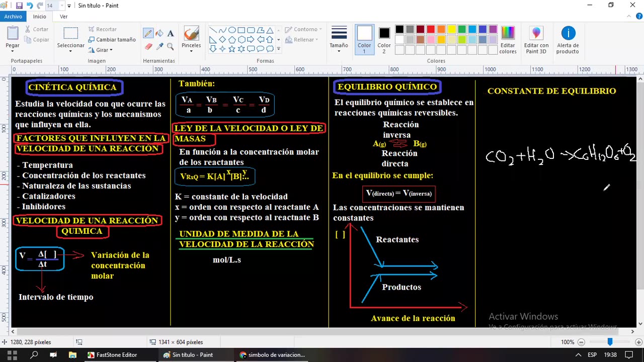This screenshot has width=644, height=362.
Task: Choose the five-point star shape
Action: (x=231, y=49)
